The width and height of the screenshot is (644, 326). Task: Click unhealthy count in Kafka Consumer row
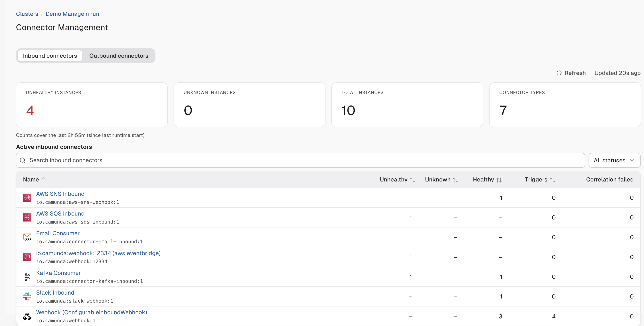411,277
